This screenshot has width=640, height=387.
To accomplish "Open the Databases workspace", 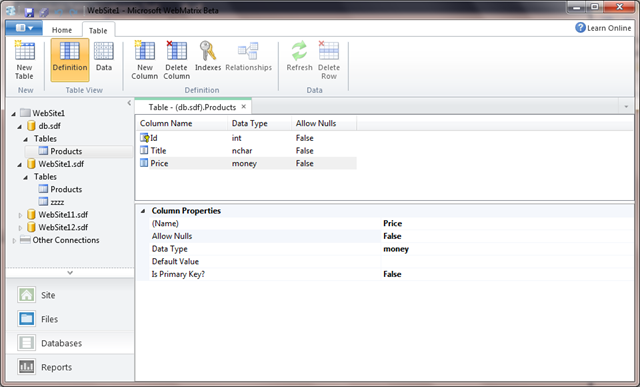I will coord(70,343).
